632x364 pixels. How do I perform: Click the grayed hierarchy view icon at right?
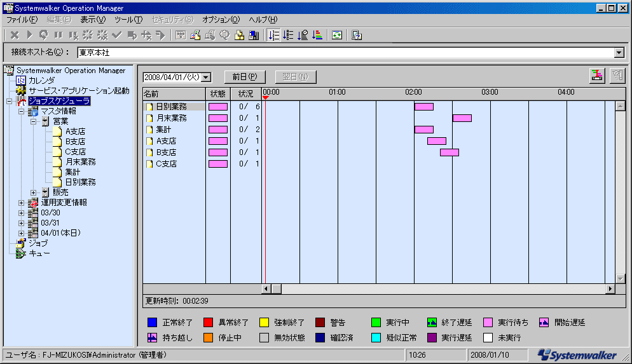617,76
